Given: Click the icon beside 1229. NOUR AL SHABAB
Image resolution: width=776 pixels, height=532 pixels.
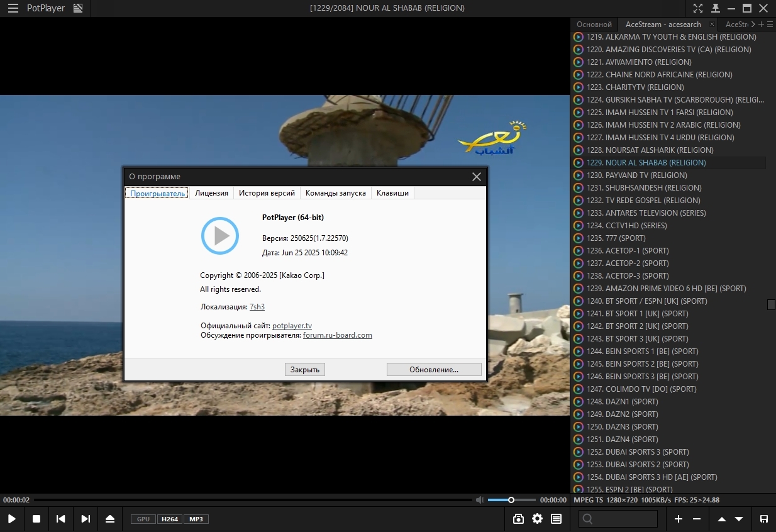Looking at the screenshot, I should (579, 163).
